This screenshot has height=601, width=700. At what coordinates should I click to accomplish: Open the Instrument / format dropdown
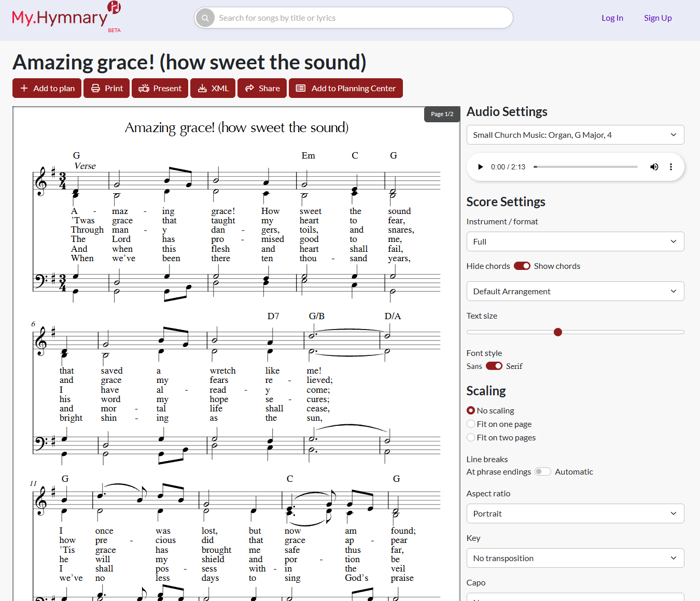point(575,241)
